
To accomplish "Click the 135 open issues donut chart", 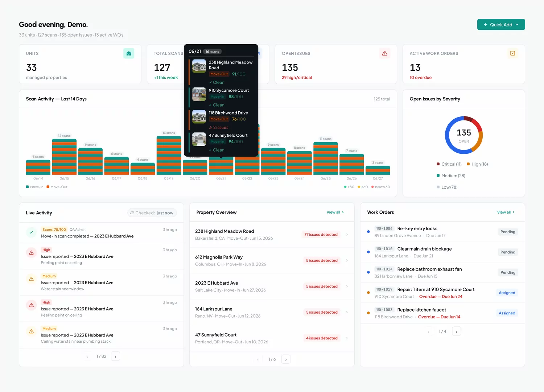I will [x=464, y=135].
